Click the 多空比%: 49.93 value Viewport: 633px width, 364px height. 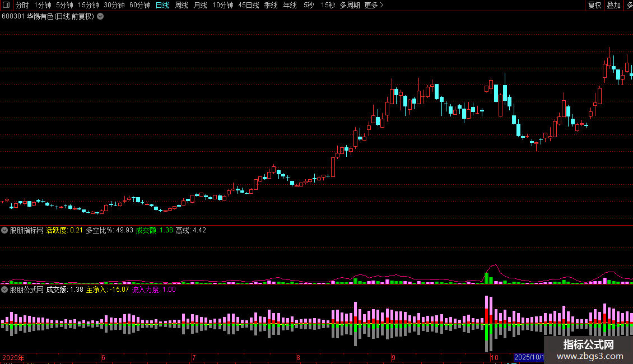(x=109, y=230)
